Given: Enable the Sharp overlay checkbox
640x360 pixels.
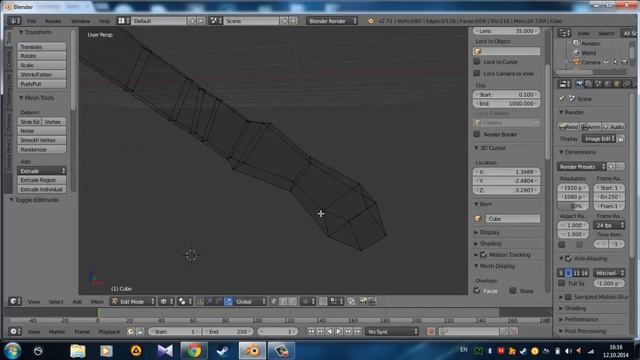Looking at the screenshot, I should tap(513, 290).
